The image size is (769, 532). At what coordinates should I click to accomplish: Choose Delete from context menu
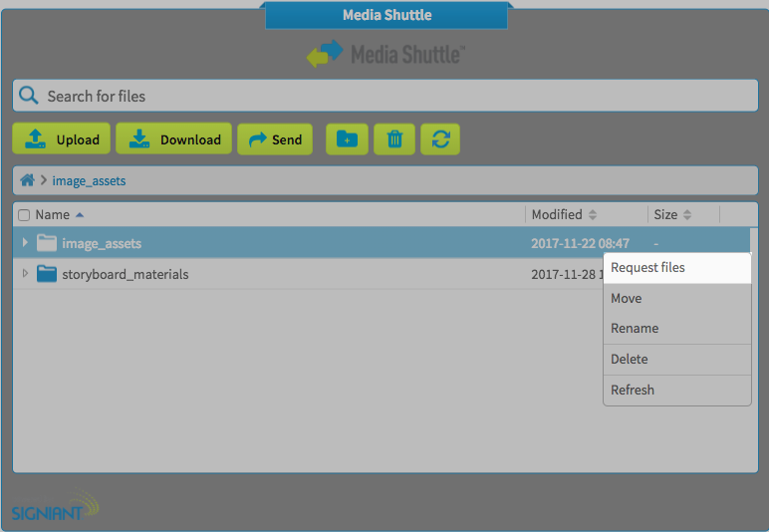coord(677,359)
